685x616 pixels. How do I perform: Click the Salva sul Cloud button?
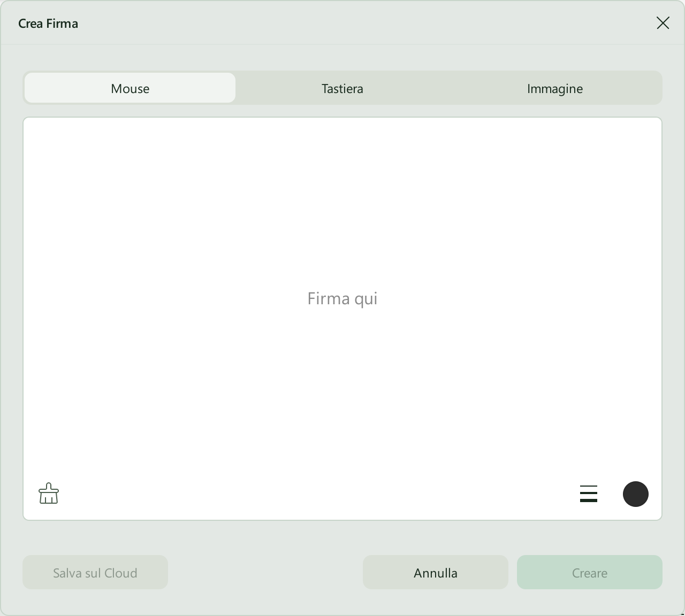tap(95, 572)
